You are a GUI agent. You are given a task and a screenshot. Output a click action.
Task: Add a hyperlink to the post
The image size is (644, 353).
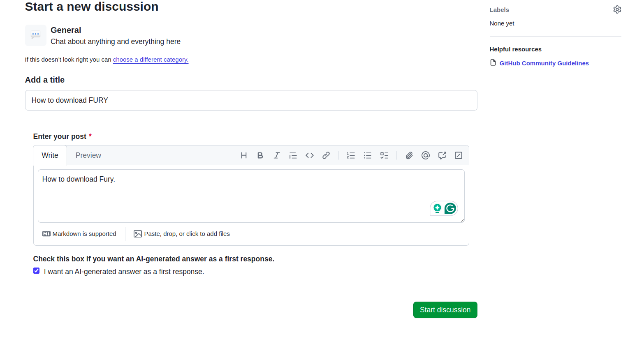click(x=326, y=155)
